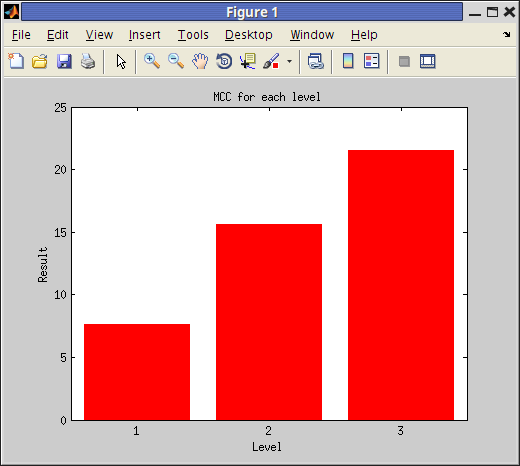Viewport: 520px width, 466px height.
Task: Print the figure with printer icon
Action: [88, 62]
